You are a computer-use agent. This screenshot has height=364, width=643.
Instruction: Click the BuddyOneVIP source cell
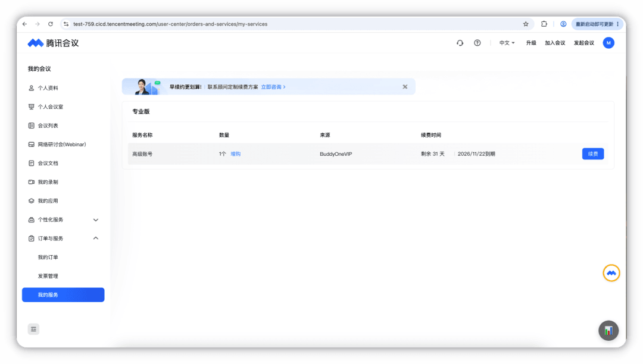336,154
